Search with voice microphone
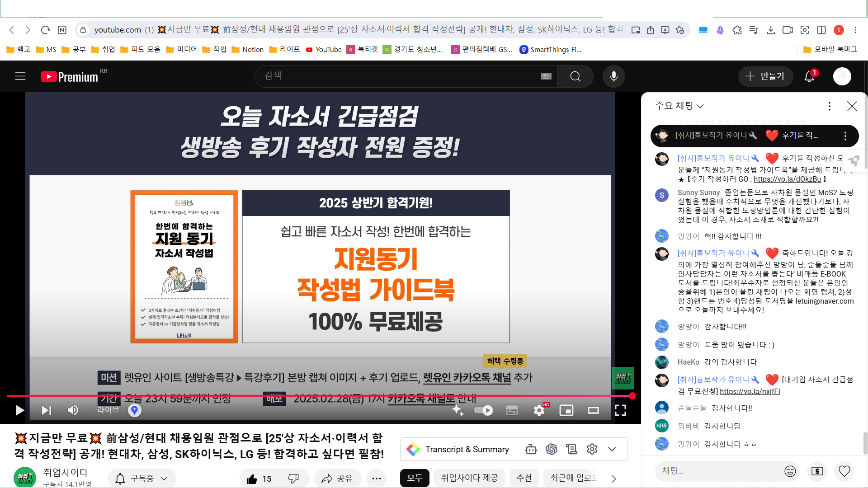 pyautogui.click(x=613, y=76)
